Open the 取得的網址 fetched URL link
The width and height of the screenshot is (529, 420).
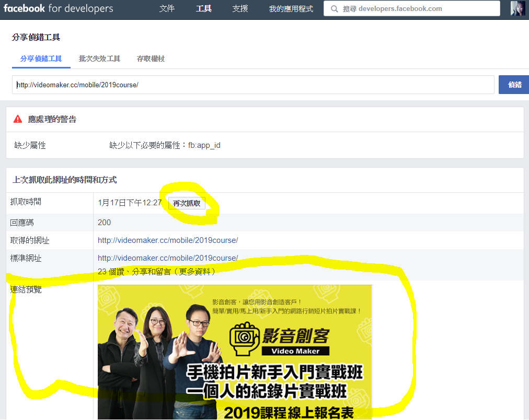tap(168, 240)
